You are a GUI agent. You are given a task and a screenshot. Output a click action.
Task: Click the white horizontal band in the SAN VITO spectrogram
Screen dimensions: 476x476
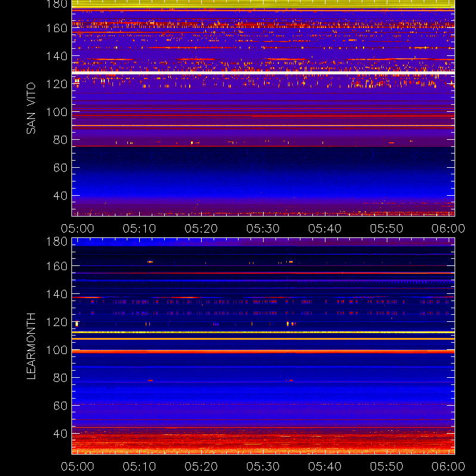(x=263, y=73)
